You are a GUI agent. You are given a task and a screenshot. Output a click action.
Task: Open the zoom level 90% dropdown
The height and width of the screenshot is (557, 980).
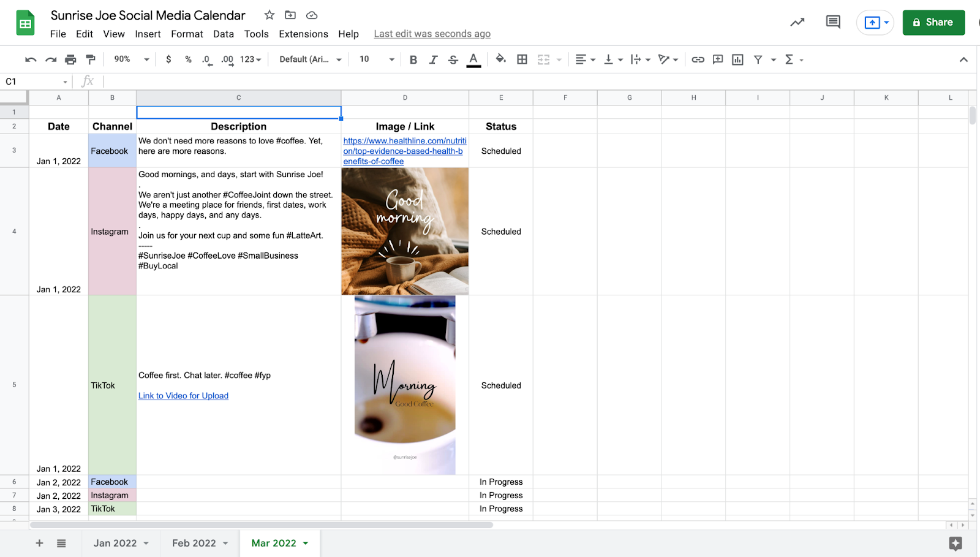click(x=131, y=59)
